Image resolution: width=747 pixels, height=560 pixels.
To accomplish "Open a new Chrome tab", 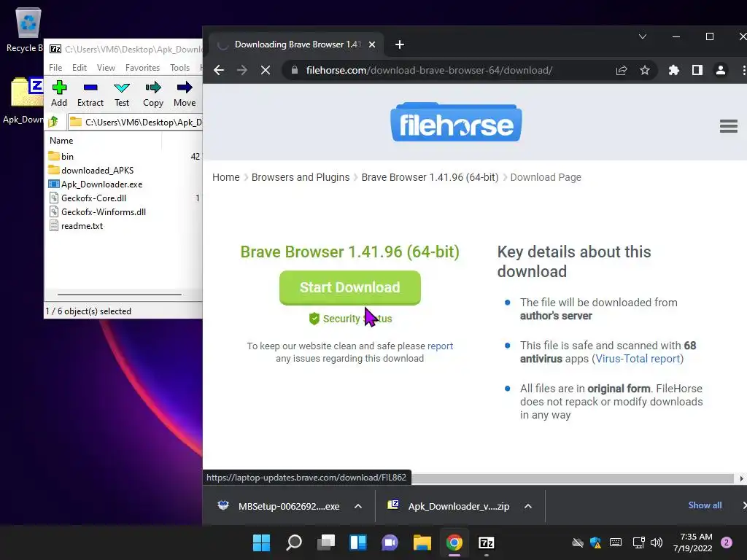I will [399, 44].
